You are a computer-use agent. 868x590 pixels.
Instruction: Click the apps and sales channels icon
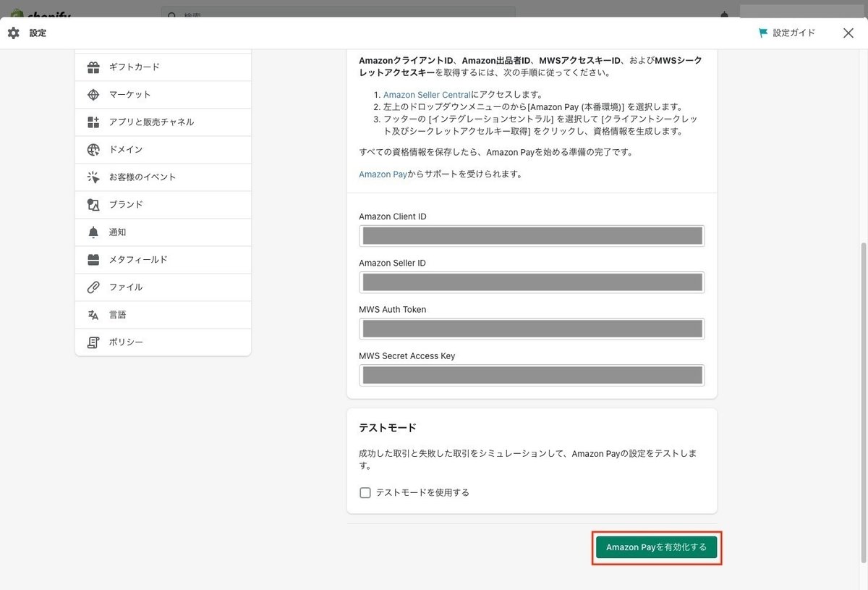pos(93,122)
